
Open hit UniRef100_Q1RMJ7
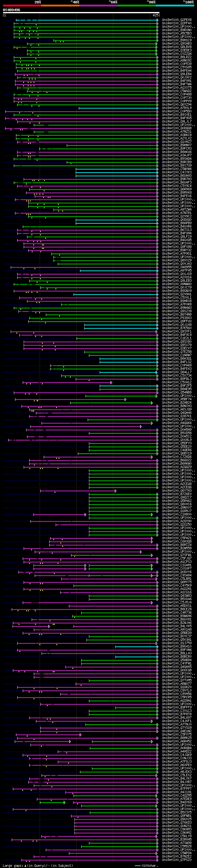tap(176, 511)
